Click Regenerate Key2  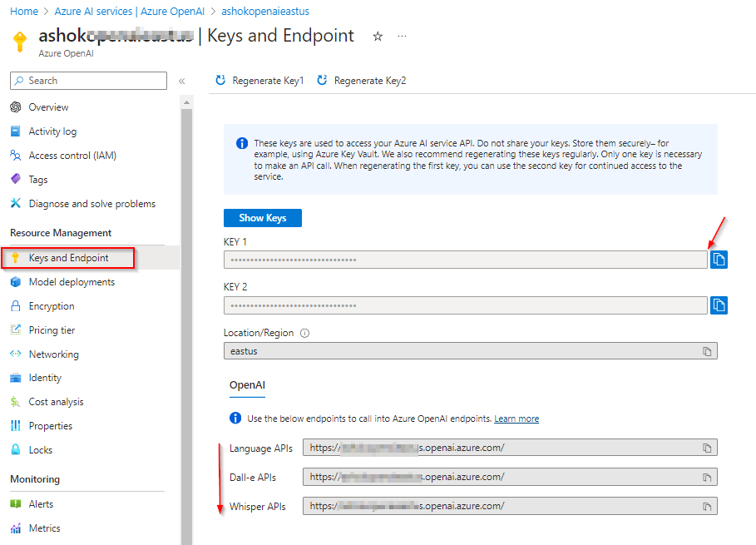[362, 81]
